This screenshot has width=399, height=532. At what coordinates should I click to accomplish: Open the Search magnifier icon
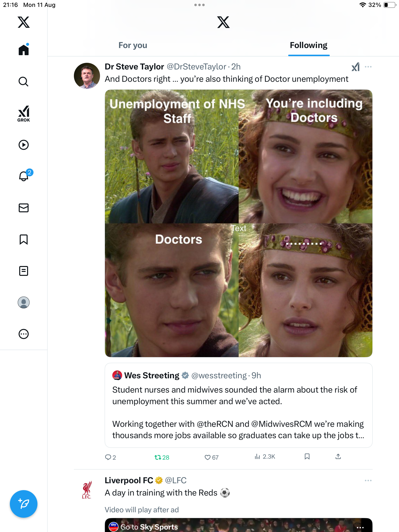24,82
